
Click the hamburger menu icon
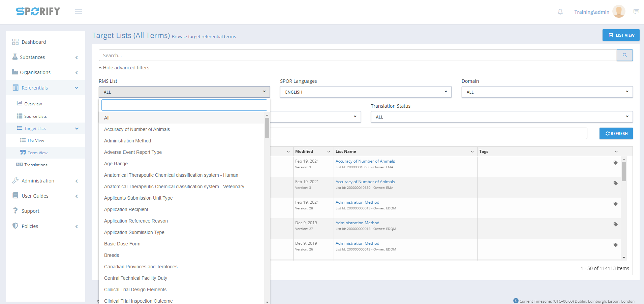coord(79,12)
